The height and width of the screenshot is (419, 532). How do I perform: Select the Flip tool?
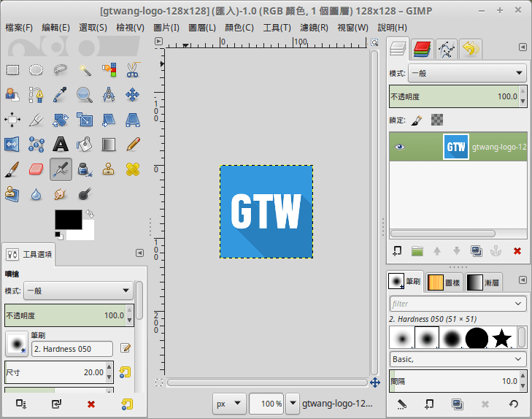[x=12, y=145]
